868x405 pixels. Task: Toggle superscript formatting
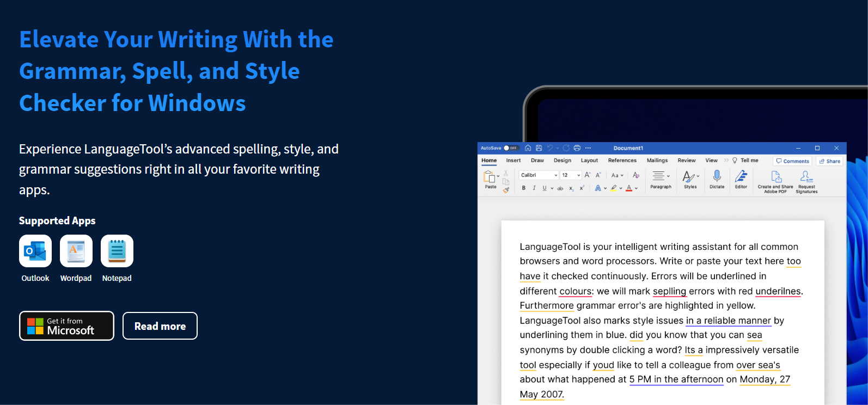(x=582, y=188)
